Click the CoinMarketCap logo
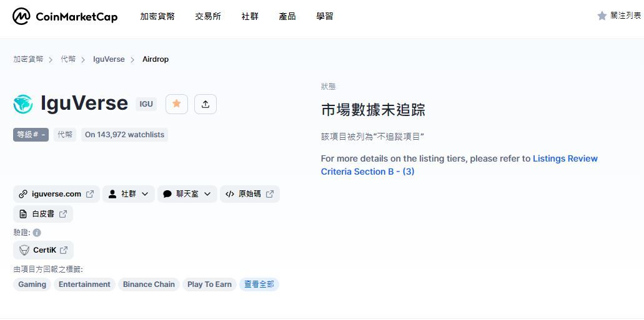Image resolution: width=644 pixels, height=320 pixels. [x=65, y=16]
